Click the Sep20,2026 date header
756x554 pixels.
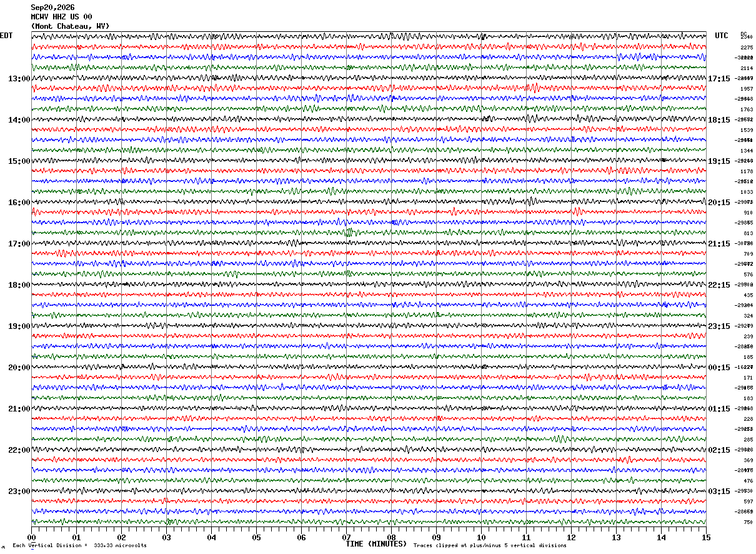tap(52, 8)
